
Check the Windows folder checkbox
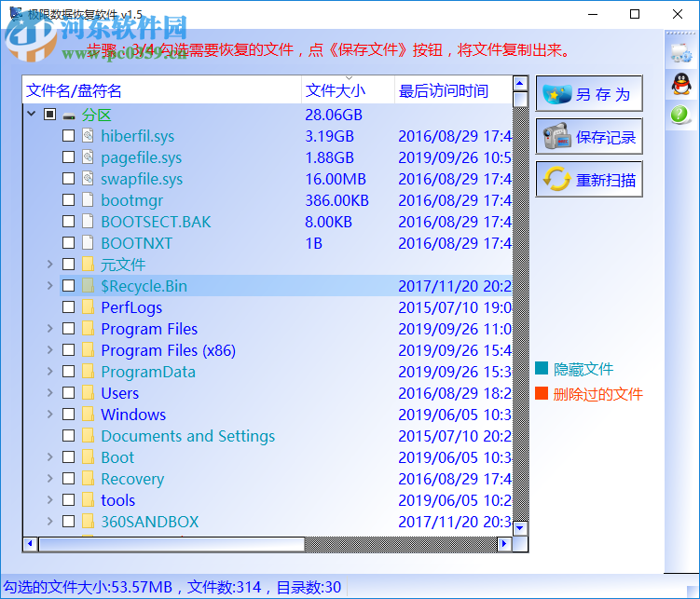click(68, 414)
